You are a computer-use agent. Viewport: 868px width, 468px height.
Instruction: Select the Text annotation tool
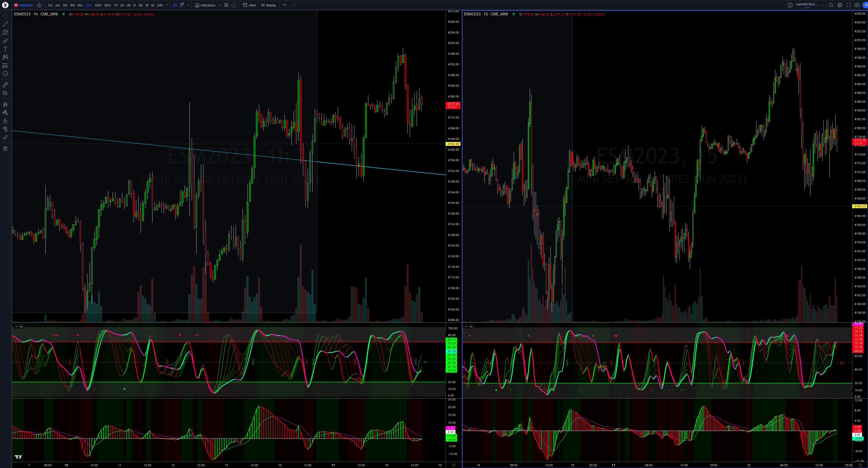tap(5, 49)
